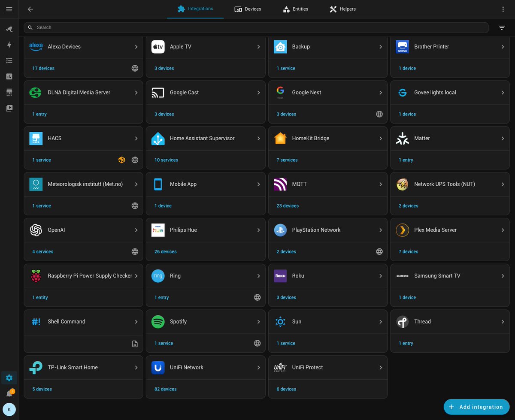Open the 1 entity link for Raspberry Pi

(x=40, y=297)
